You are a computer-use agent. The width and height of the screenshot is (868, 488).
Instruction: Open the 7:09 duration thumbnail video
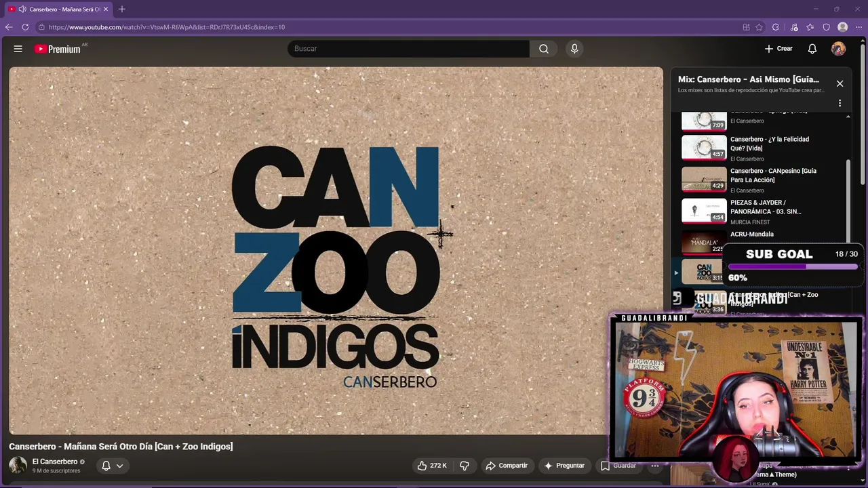704,121
